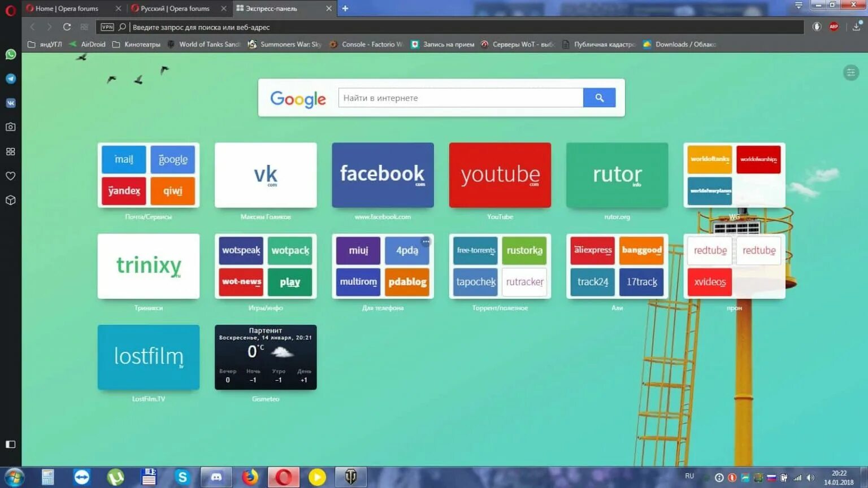This screenshot has height=488, width=868.
Task: Open Публичная кадастровая bookmark
Action: pos(598,44)
